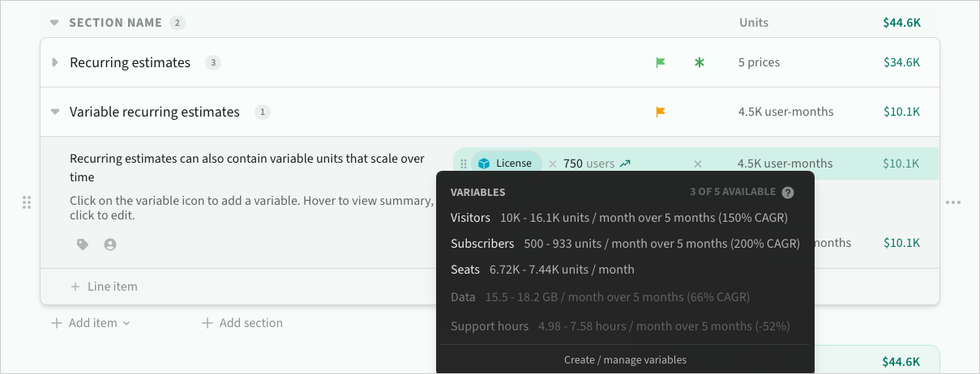
Task: Click the blue cube License chip
Action: pyautogui.click(x=507, y=164)
